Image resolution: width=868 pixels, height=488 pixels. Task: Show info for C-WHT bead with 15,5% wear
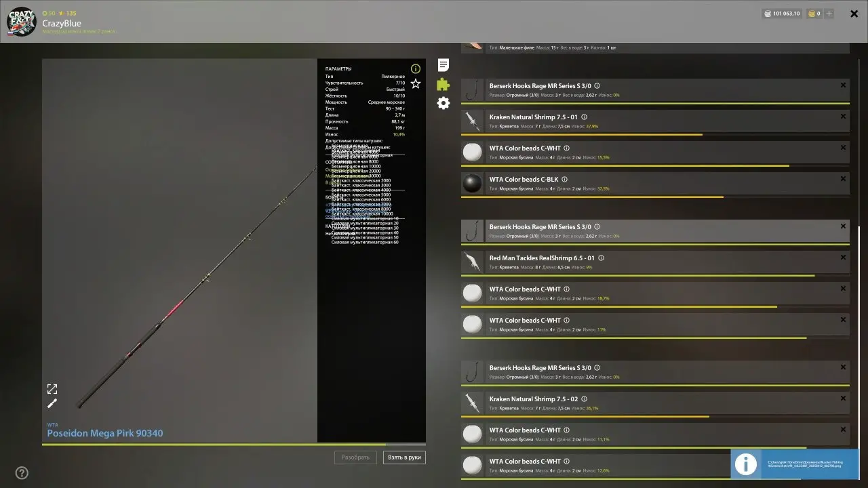click(566, 148)
